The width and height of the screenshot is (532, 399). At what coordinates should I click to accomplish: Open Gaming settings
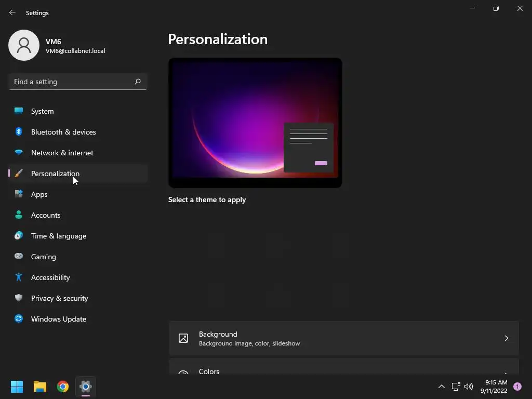[x=78, y=257]
